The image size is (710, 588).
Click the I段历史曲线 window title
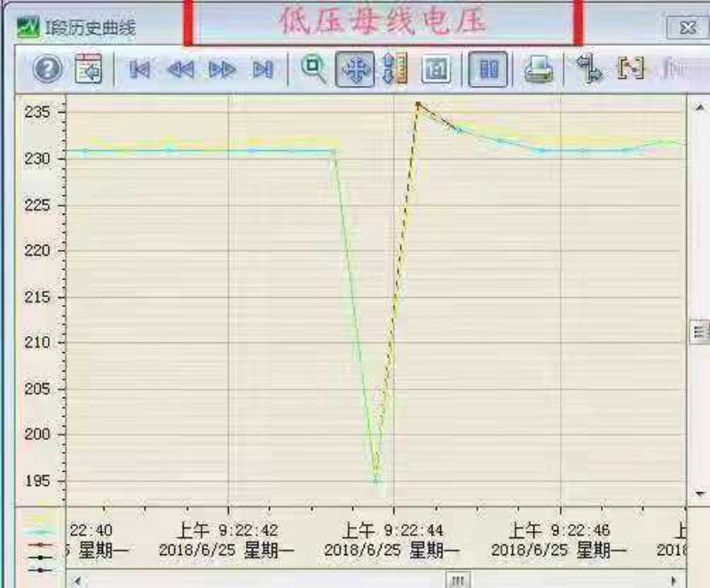pos(91,28)
